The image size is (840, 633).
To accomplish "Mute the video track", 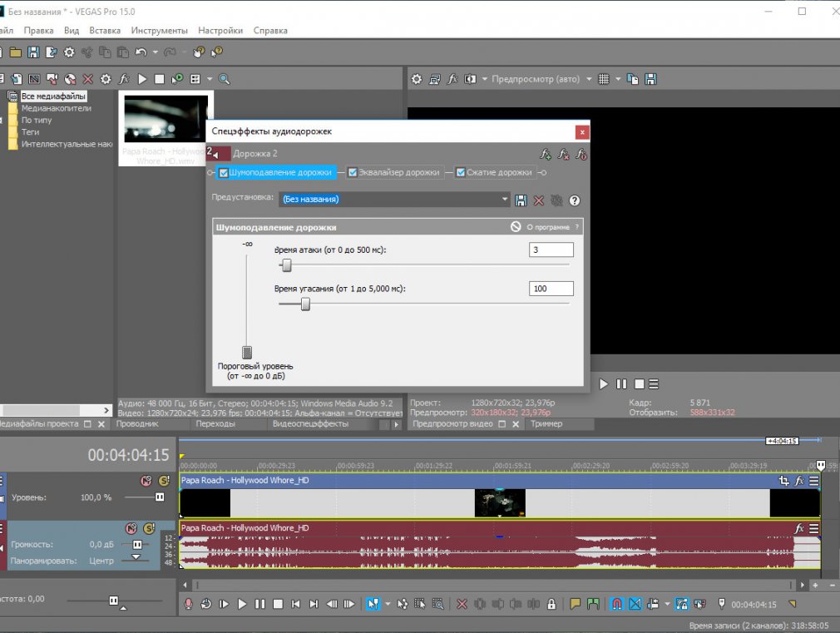I will point(146,481).
